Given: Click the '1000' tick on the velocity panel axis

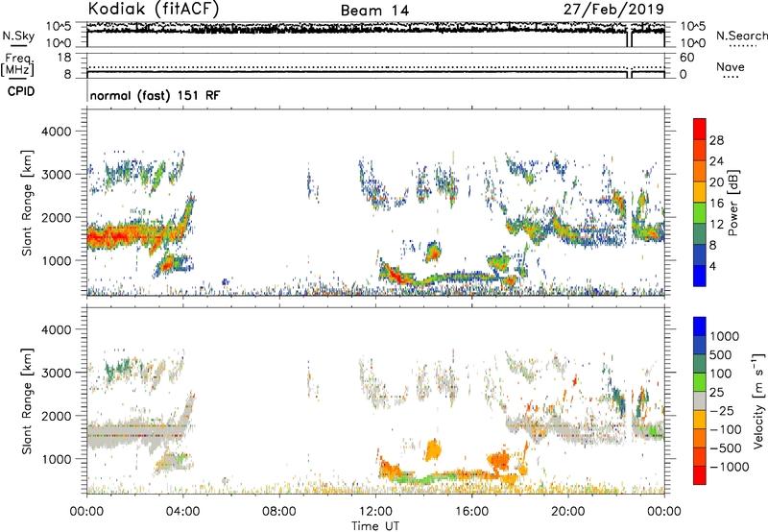Looking at the screenshot, I should (x=57, y=459).
